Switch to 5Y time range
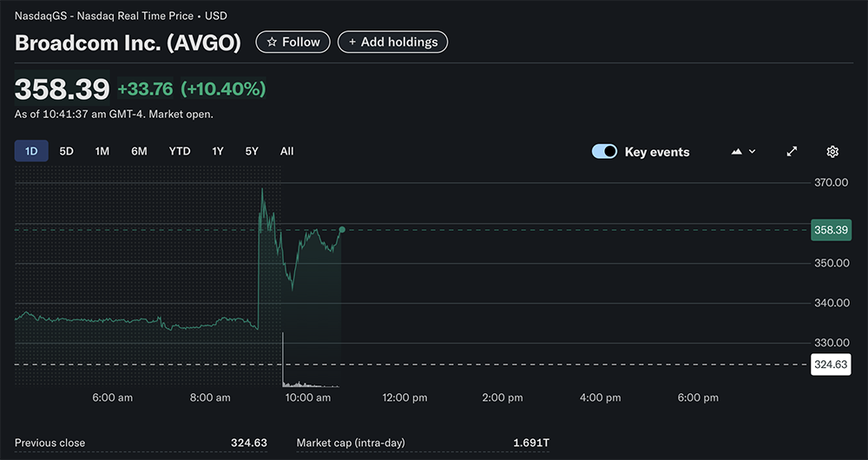 click(252, 151)
